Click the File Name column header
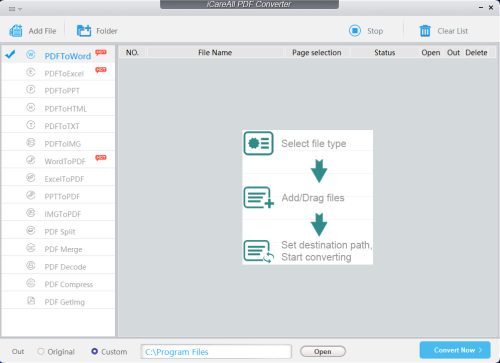 point(215,52)
